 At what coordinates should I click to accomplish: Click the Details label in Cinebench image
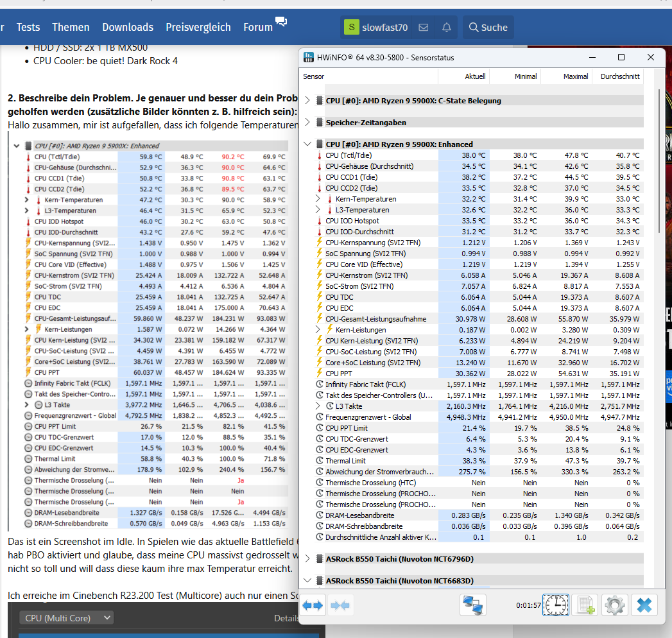(286, 618)
